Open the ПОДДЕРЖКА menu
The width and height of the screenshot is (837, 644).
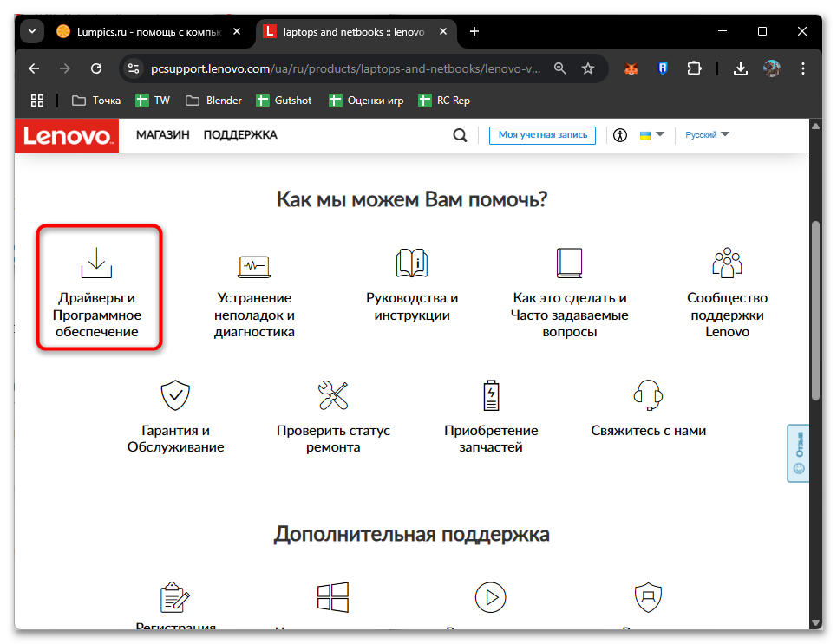[x=240, y=135]
